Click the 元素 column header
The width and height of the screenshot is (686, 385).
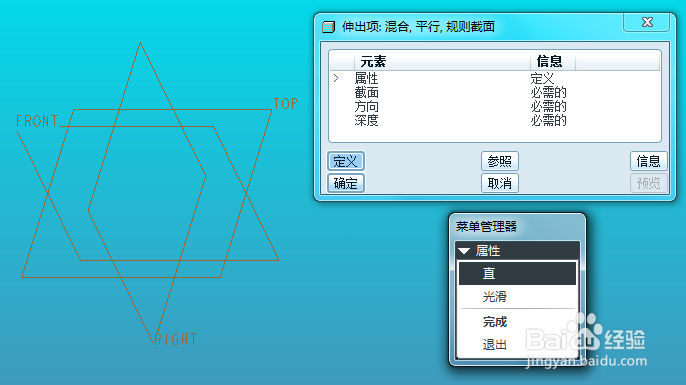coord(442,61)
